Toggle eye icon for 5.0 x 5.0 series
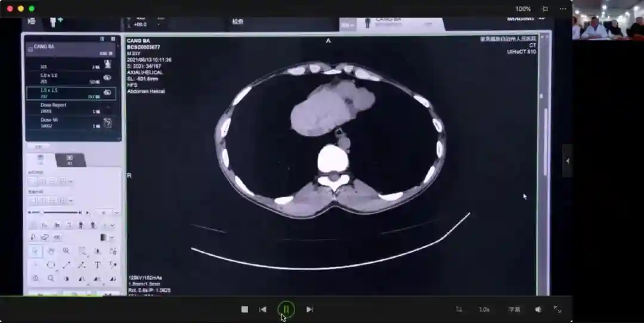644x323 pixels. coord(107,77)
